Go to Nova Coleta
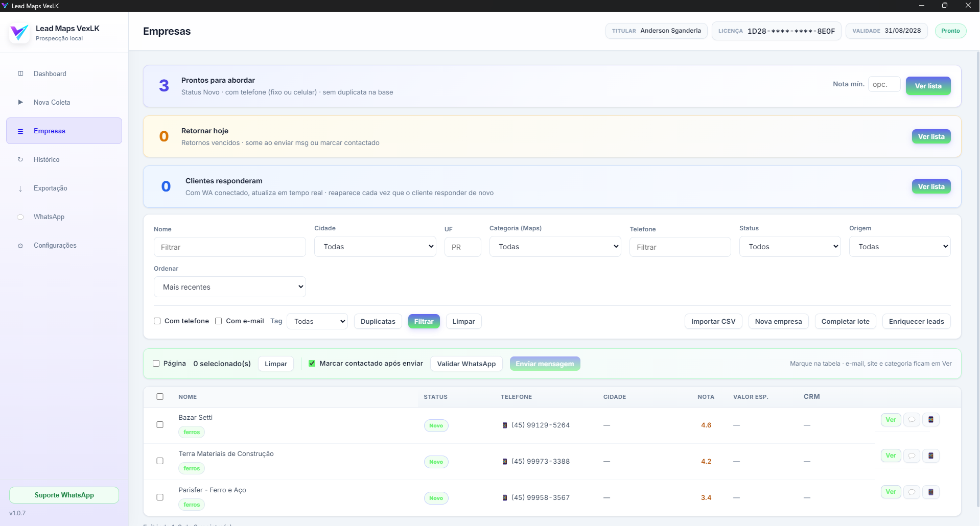 coord(64,102)
